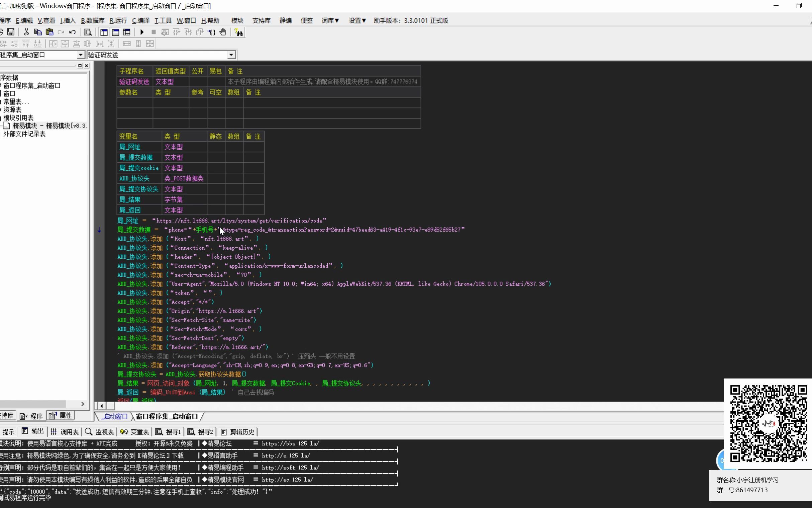Click the align-bottom layout toolbar icon
Viewport: 812px width, 508px height.
(37, 44)
